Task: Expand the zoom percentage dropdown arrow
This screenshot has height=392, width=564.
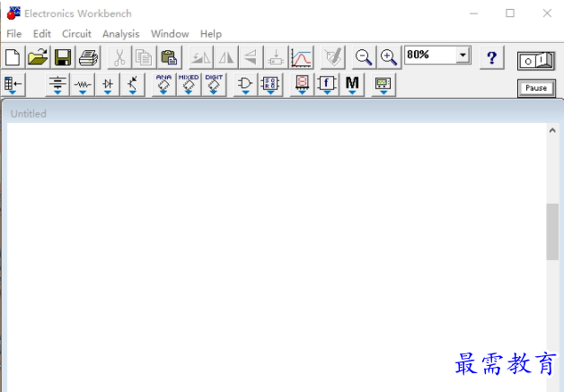Action: 463,55
